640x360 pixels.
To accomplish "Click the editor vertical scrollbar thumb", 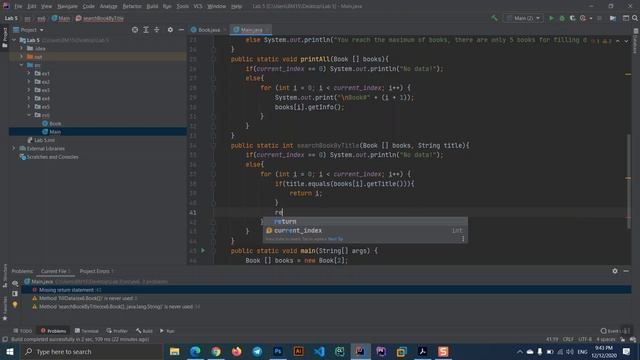I will point(629,182).
